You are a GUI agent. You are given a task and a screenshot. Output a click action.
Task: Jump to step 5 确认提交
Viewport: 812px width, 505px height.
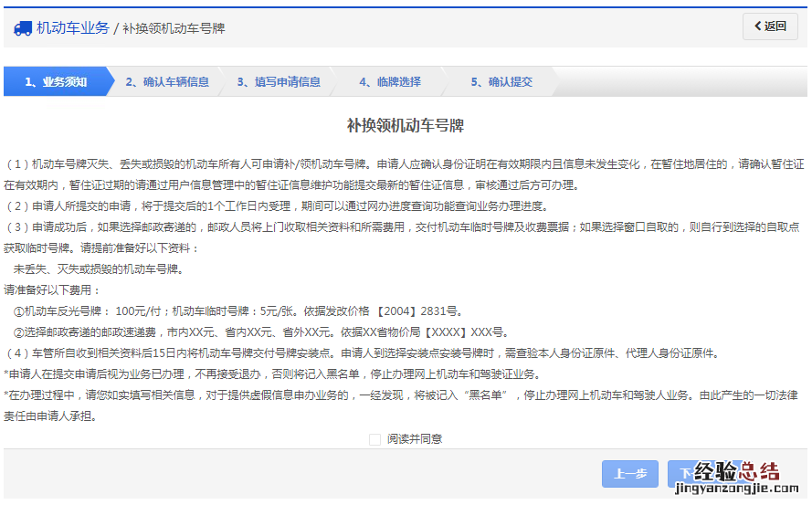click(x=501, y=82)
